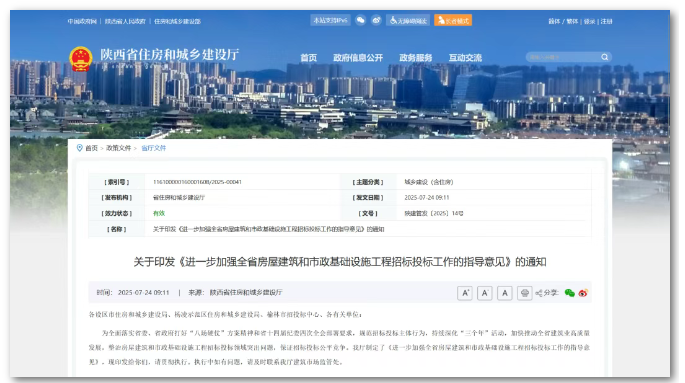The image size is (685, 383).
Task: Click the breadcrumb location pin icon
Action: [x=80, y=148]
